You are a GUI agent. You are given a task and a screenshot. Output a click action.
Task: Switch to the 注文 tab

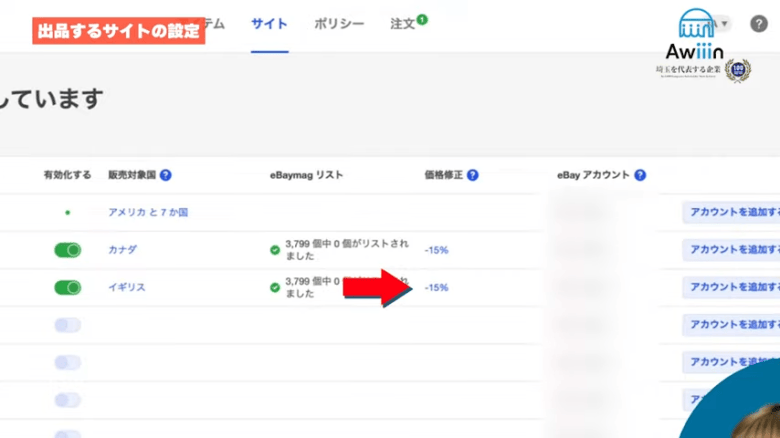pos(402,24)
